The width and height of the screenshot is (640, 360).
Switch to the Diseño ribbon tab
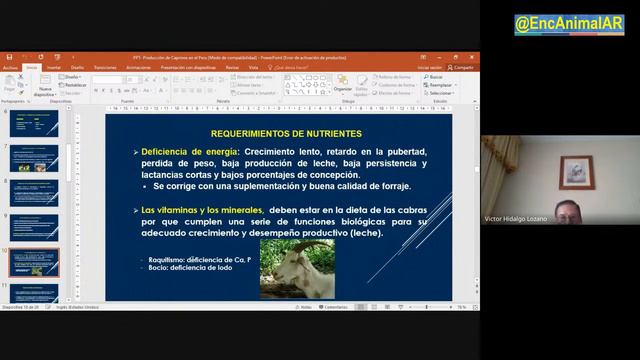[x=77, y=68]
